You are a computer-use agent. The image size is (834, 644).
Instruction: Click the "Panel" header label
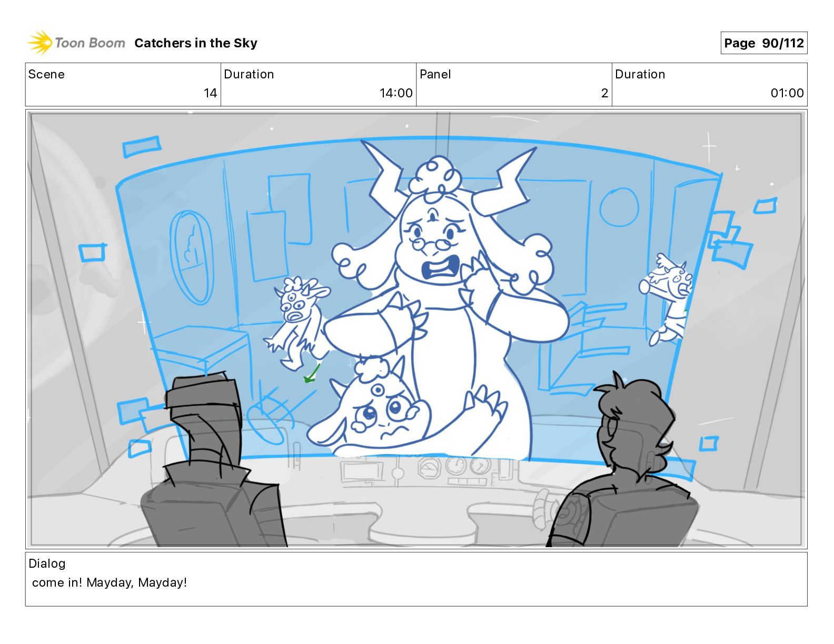coord(435,74)
